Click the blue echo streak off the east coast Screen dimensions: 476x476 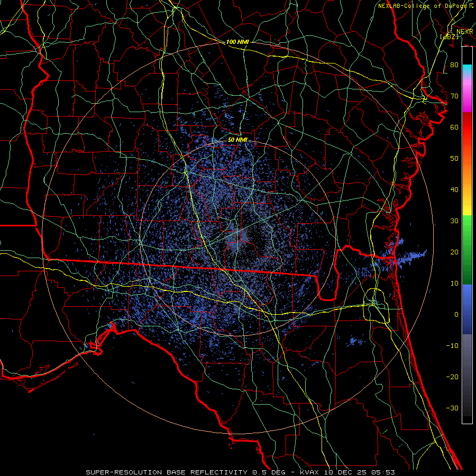[x=411, y=257]
